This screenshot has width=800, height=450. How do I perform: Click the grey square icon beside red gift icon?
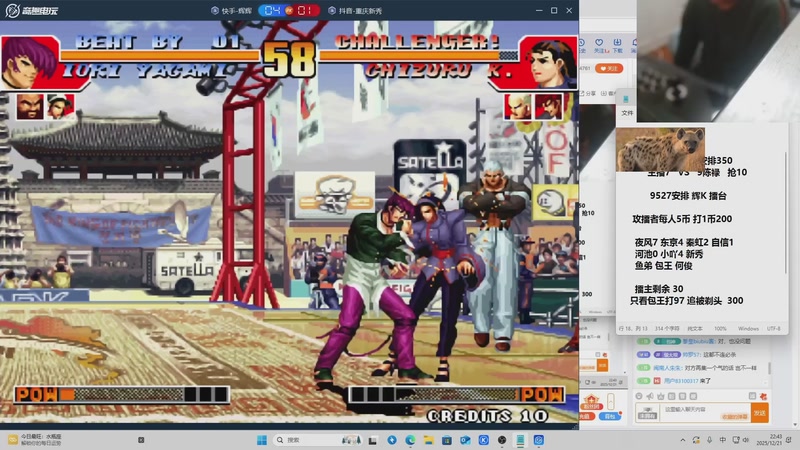(x=753, y=396)
